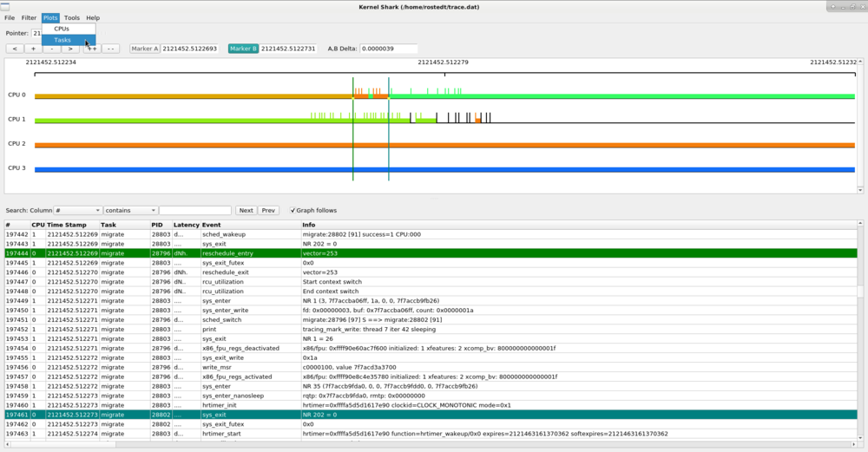Select row 197450 sys_enter_write event
The image size is (868, 452).
431,311
